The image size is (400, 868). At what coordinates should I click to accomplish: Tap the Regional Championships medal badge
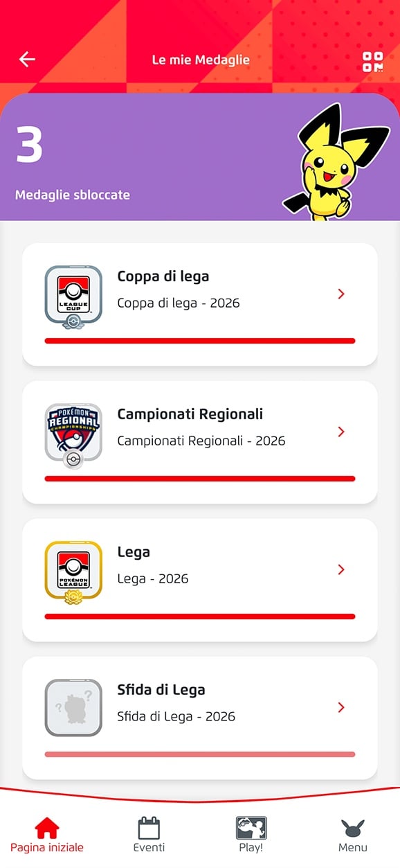[x=73, y=435]
